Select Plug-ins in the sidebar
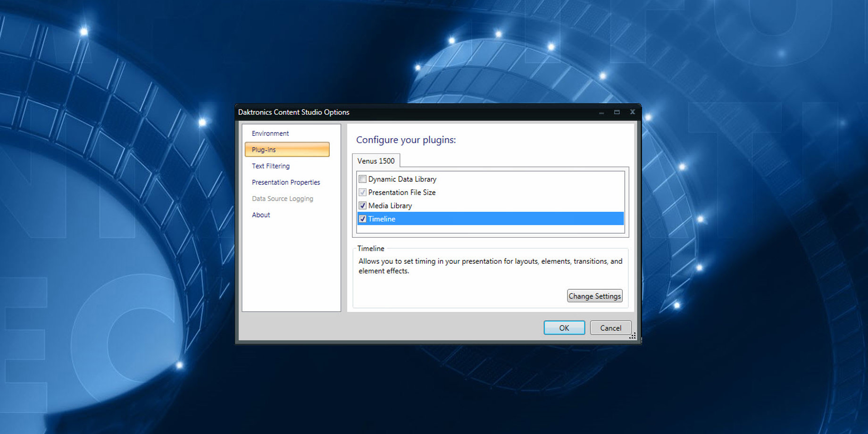 point(287,150)
